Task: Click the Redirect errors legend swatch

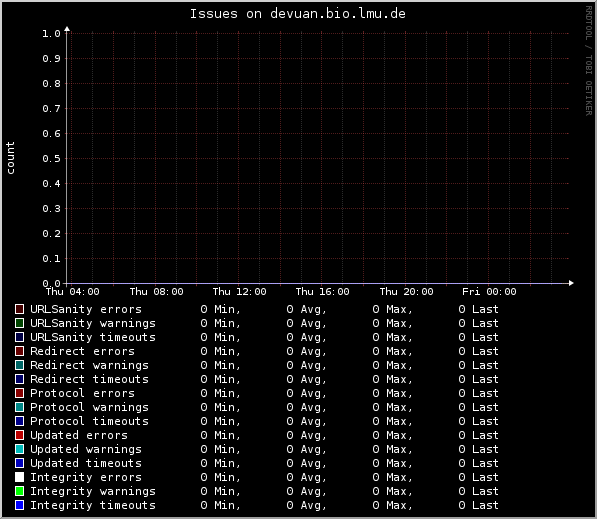Action: [x=19, y=351]
